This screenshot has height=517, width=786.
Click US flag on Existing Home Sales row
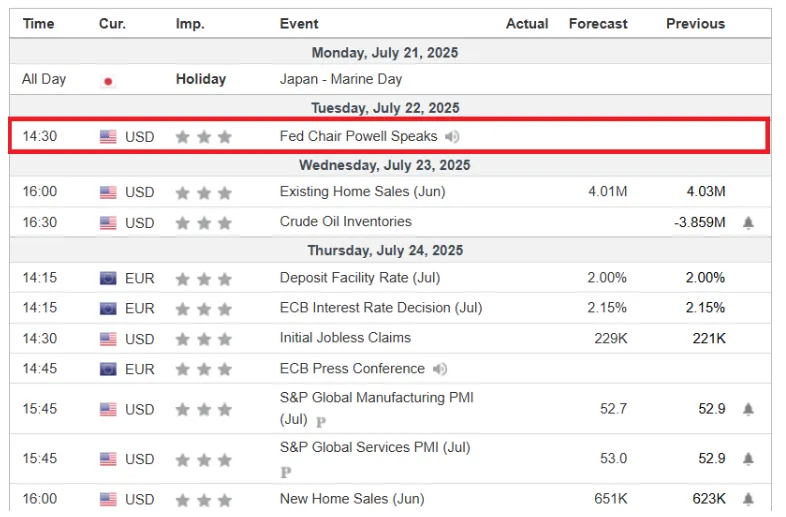click(x=108, y=192)
